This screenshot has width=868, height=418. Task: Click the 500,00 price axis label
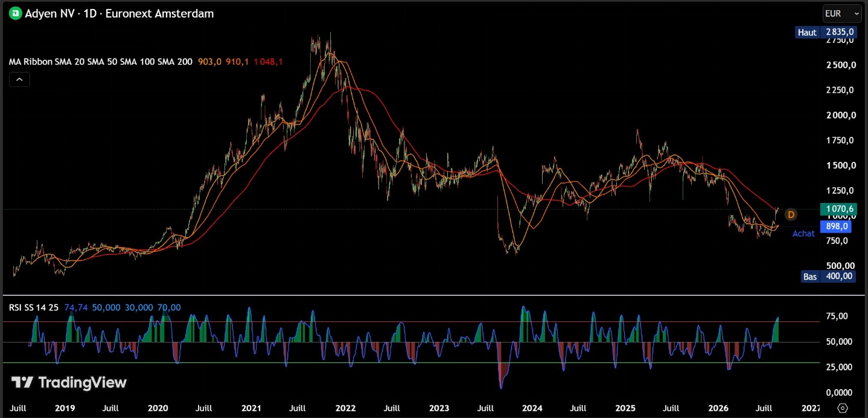tap(840, 266)
